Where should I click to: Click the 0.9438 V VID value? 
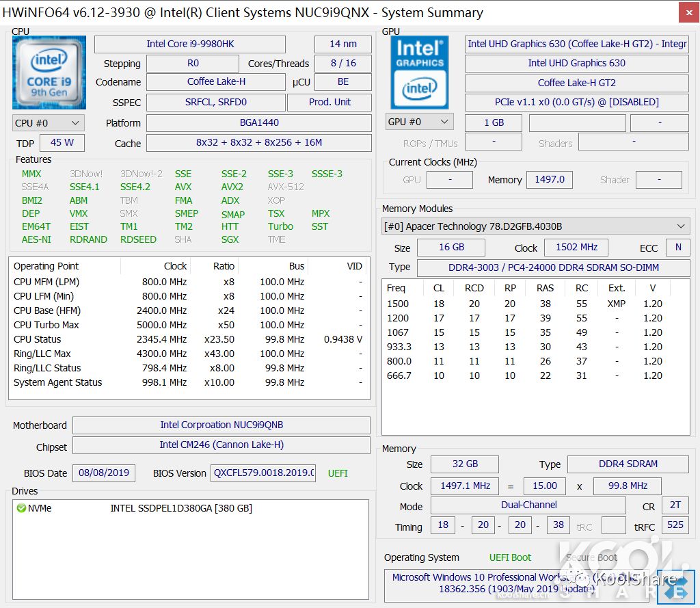343,339
